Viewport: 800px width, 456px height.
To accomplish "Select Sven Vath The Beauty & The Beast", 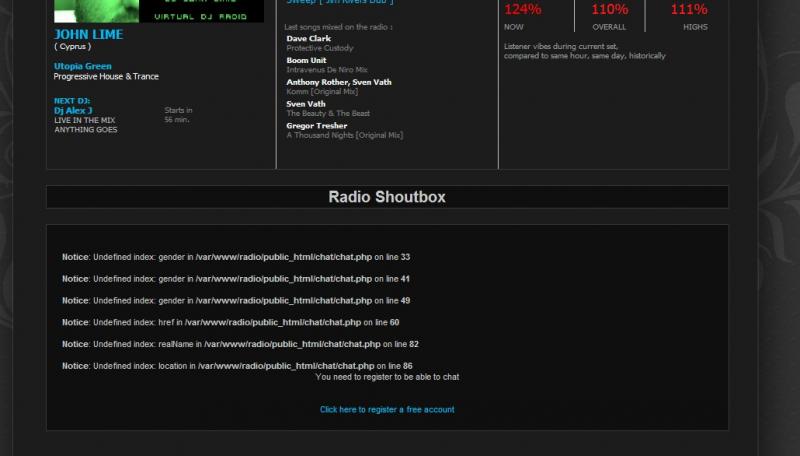I will coord(307,104).
